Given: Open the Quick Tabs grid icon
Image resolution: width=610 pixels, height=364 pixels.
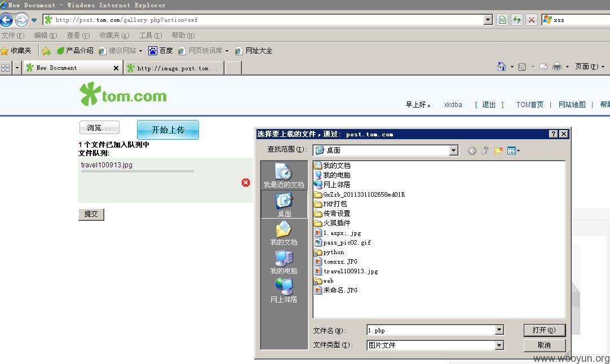Looking at the screenshot, I should pyautogui.click(x=6, y=68).
